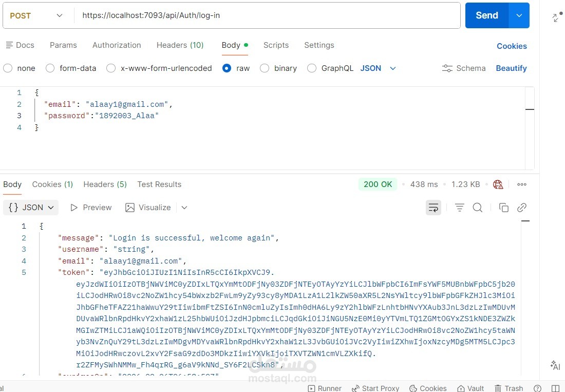Open the Scripts tab
Viewport: 565px width, 392px height.
276,45
